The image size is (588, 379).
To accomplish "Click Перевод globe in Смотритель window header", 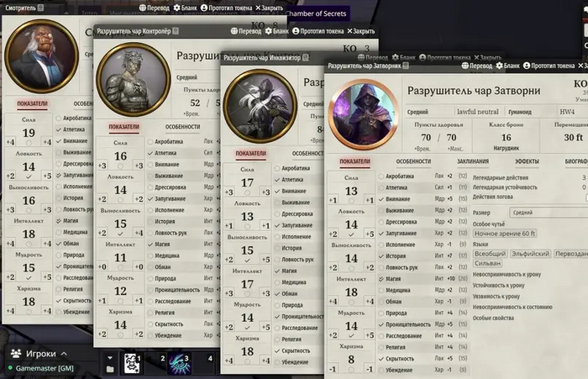I will click(x=154, y=8).
